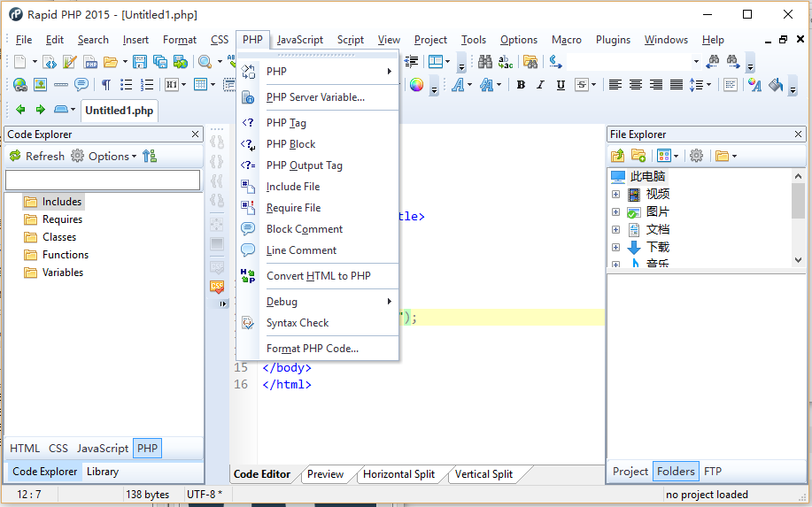Screen dimensions: 812x507
Task: Click the Italic formatting icon
Action: pyautogui.click(x=541, y=85)
